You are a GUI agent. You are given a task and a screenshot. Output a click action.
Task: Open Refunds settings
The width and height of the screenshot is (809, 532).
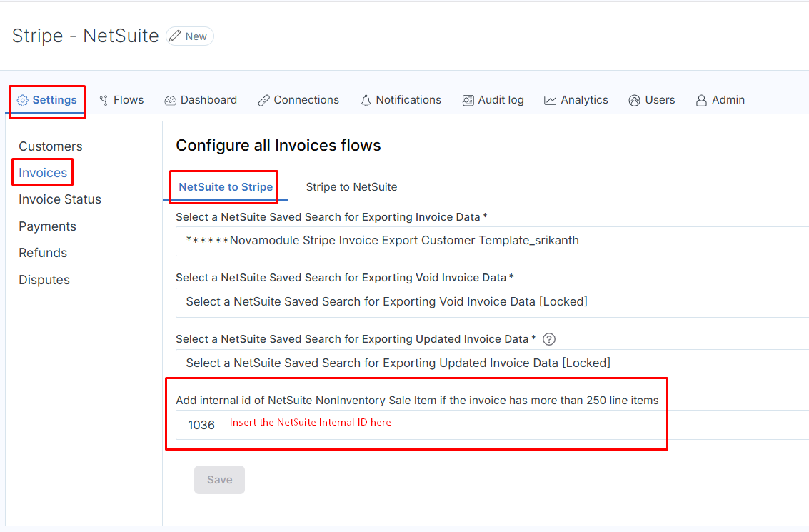[43, 253]
